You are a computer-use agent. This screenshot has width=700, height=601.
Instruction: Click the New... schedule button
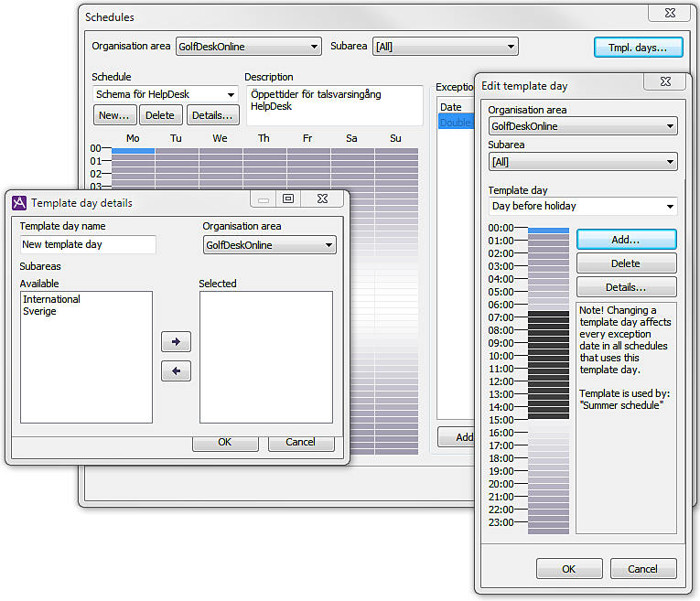click(114, 115)
